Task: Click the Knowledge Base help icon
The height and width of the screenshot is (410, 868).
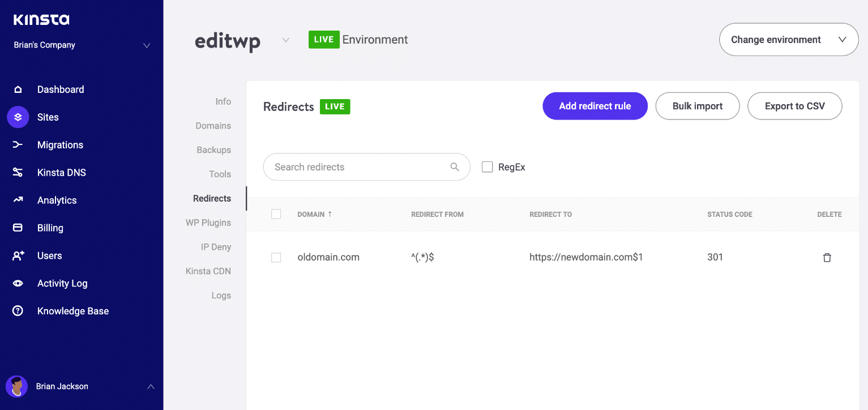Action: 19,311
